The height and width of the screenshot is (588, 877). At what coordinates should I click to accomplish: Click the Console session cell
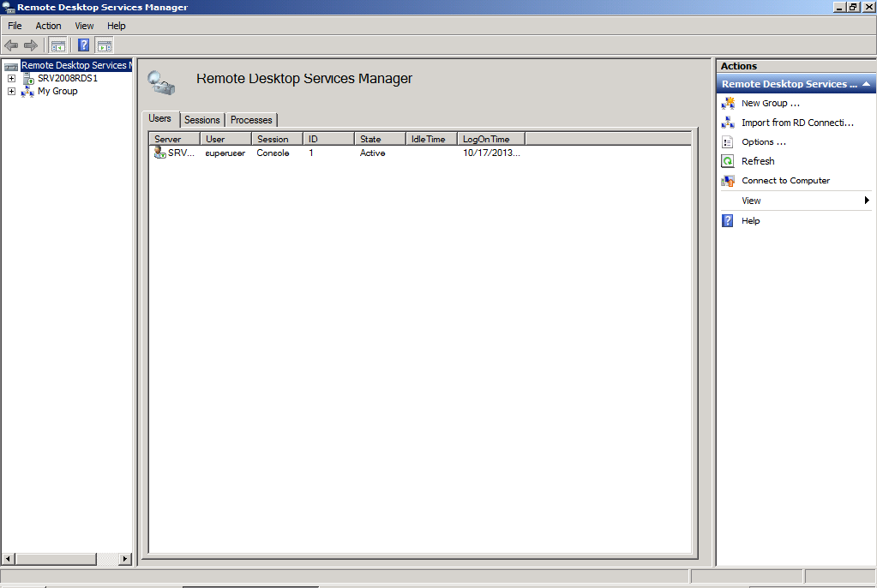coord(273,153)
